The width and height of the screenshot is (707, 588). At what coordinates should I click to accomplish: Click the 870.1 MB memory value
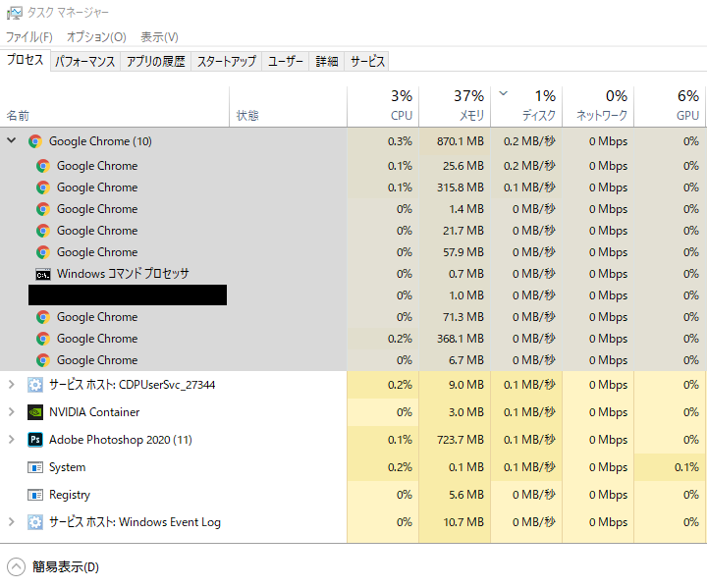pyautogui.click(x=461, y=141)
